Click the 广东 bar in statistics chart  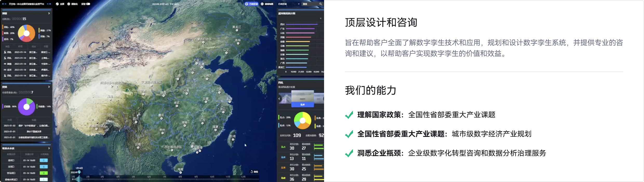click(x=300, y=29)
